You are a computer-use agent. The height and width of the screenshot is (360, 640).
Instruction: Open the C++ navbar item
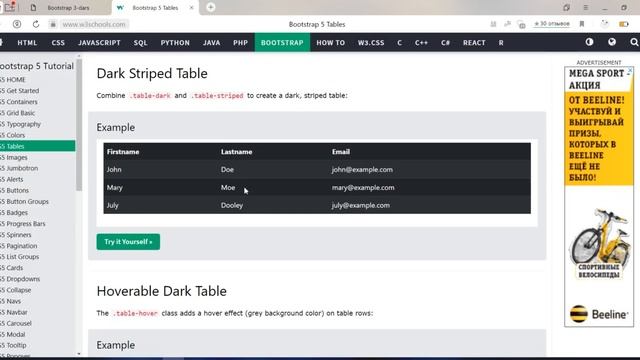pos(421,42)
